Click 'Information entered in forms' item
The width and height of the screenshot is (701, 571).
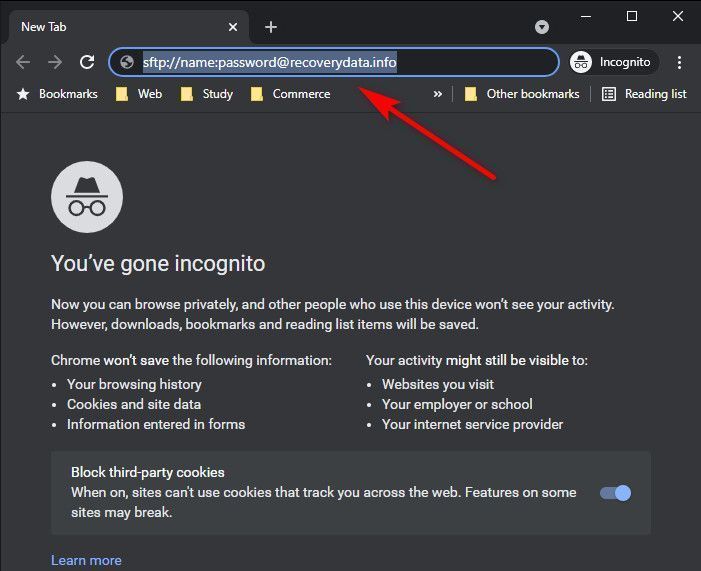(156, 424)
